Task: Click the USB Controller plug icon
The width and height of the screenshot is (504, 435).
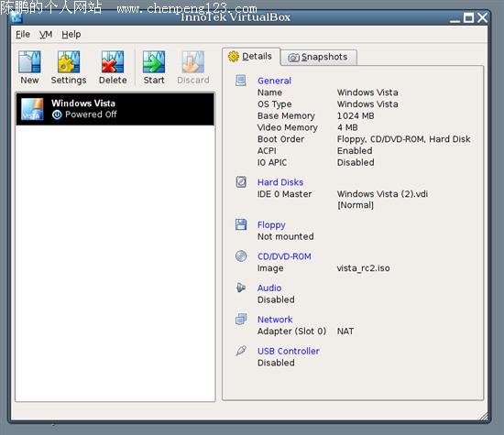Action: 241,351
